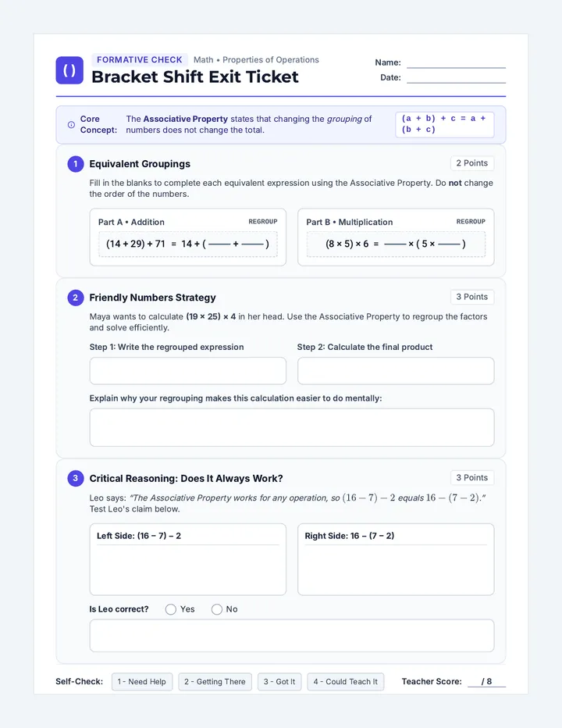This screenshot has height=728, width=562.
Task: Click the purple brackets logo icon
Action: [x=69, y=70]
